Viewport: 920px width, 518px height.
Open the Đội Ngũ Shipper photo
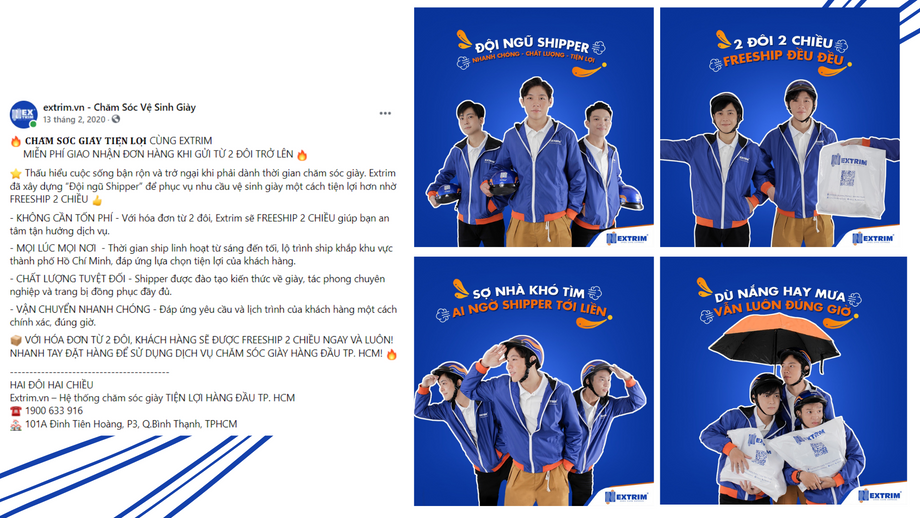coord(534,127)
